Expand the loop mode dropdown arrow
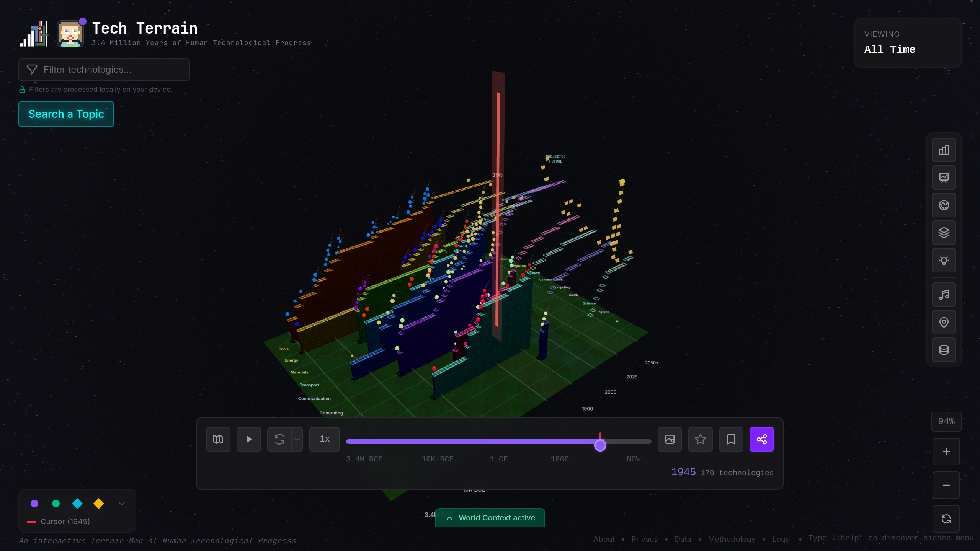Image resolution: width=980 pixels, height=551 pixels. click(297, 439)
